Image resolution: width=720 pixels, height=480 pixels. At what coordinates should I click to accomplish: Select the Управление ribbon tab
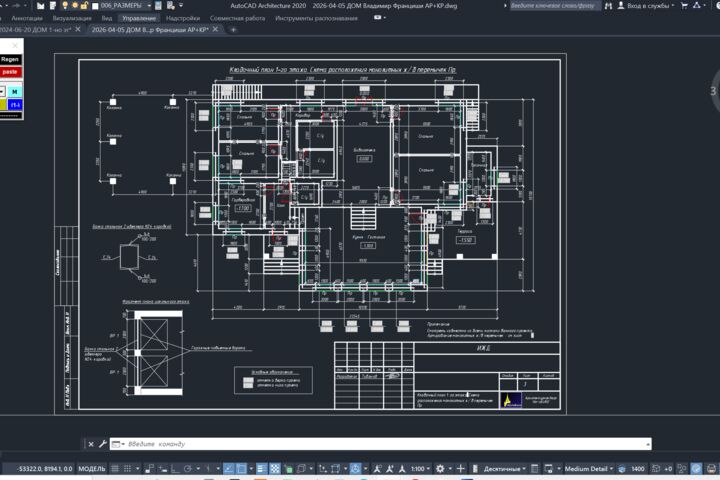tap(139, 18)
